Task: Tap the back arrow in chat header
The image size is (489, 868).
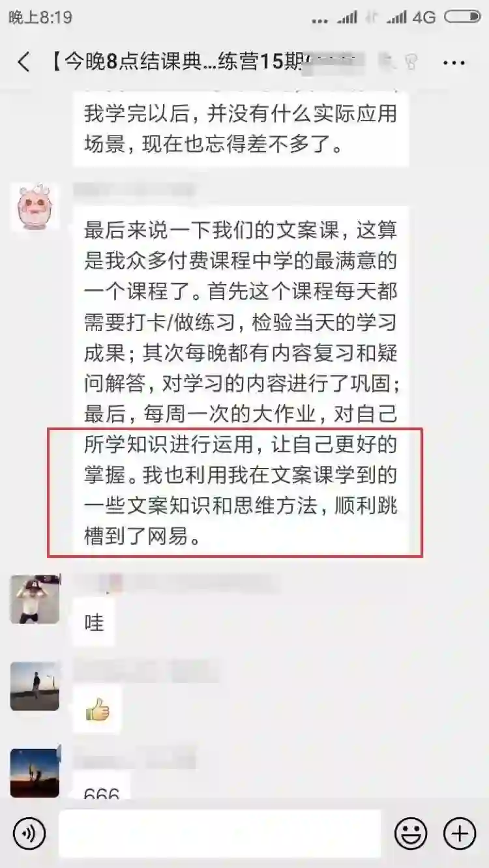Action: point(24,63)
